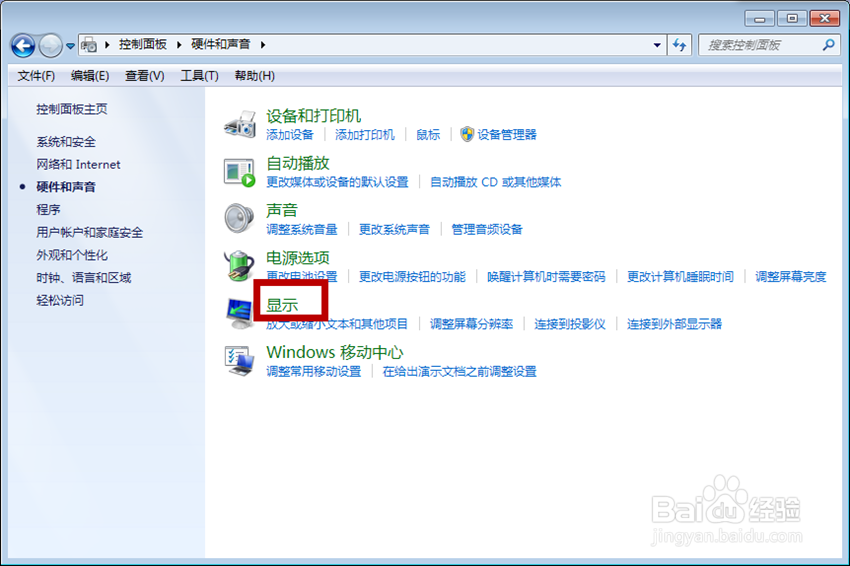This screenshot has height=566, width=850.
Task: Click the 鼠标 link
Action: [x=428, y=134]
